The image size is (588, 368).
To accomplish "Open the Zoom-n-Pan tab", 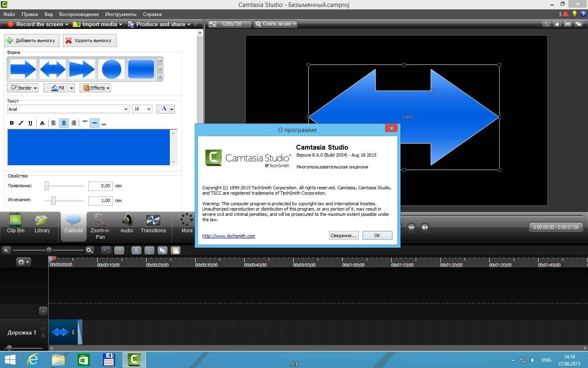I will (x=100, y=227).
